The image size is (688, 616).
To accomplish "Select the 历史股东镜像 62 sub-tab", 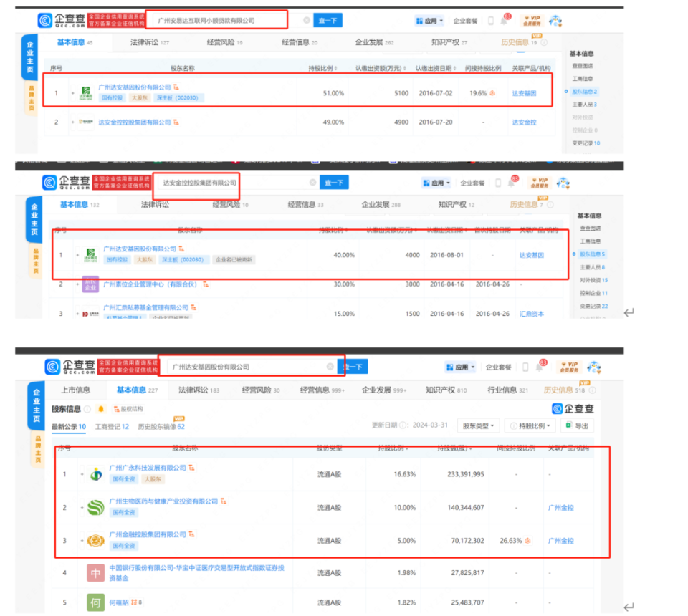I will (161, 427).
